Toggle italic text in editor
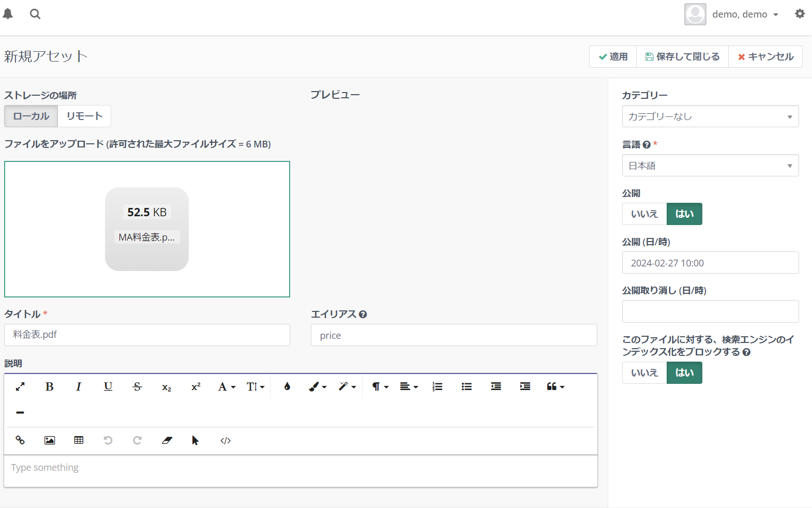This screenshot has height=508, width=812. click(x=79, y=386)
